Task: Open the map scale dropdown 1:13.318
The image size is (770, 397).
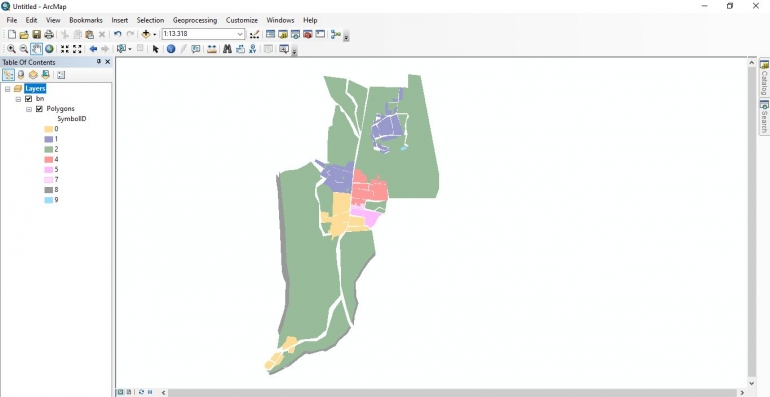Action: coord(240,34)
